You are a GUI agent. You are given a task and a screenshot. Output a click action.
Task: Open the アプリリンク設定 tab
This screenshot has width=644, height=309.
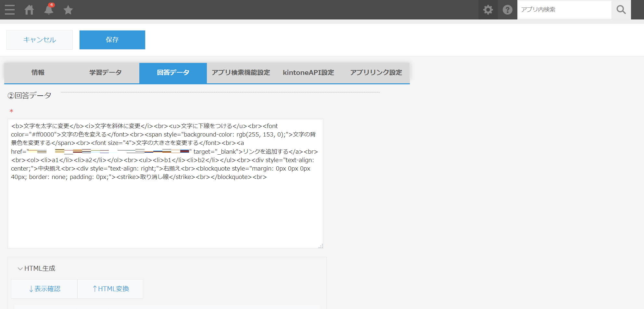[376, 73]
